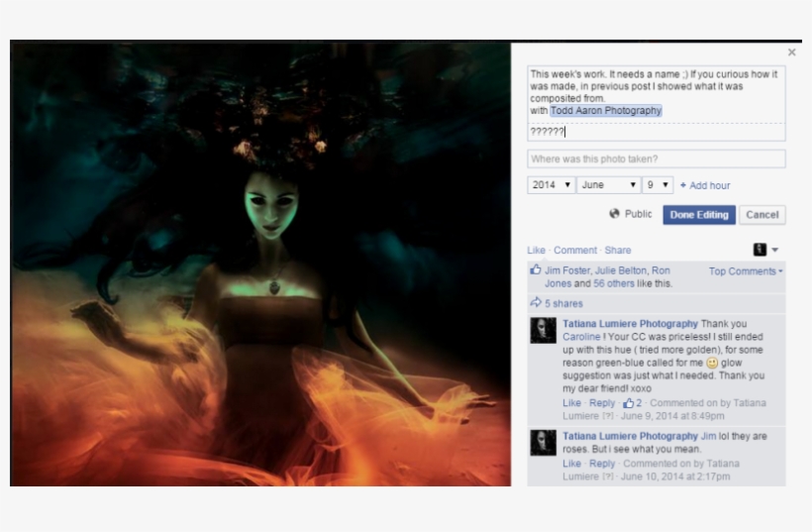Open the profile picture selector beside Share
Viewport: 812px width, 532px height.
760,250
